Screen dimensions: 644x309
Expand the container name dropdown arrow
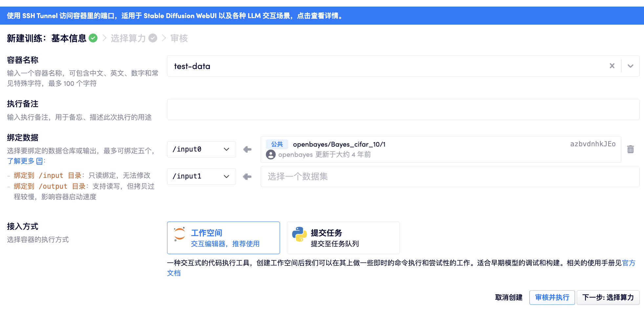[630, 66]
